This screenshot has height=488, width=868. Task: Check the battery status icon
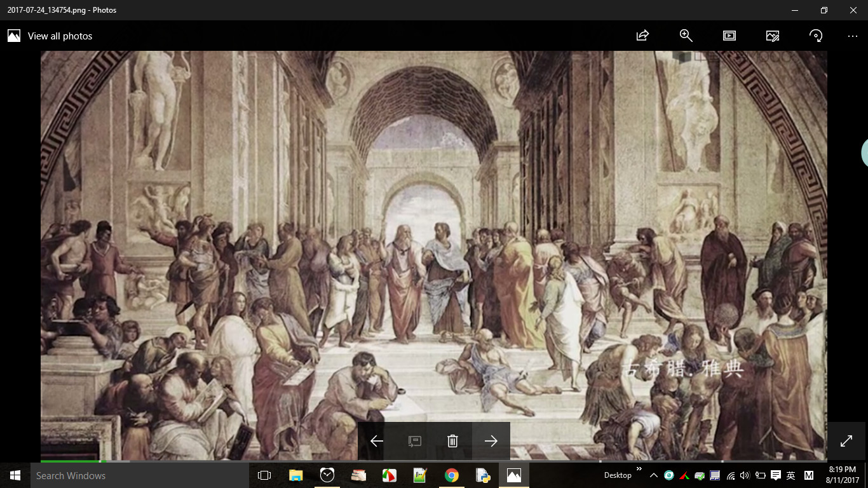click(760, 475)
